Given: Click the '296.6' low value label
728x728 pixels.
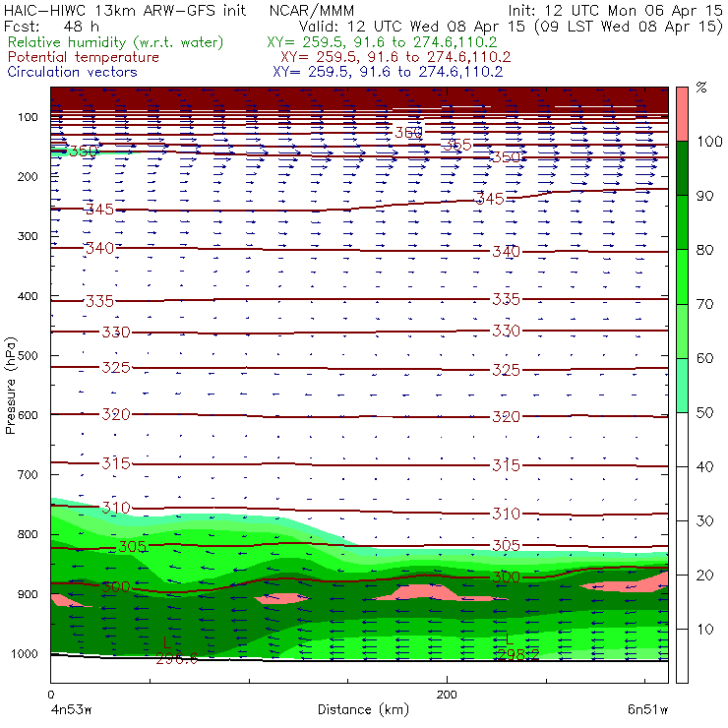Looking at the screenshot, I should [x=176, y=658].
